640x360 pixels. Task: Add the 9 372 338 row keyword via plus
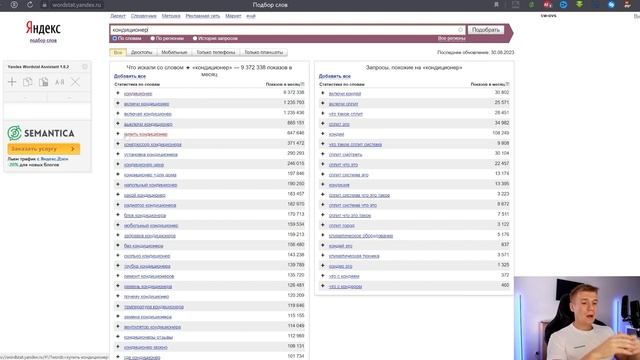[118, 93]
